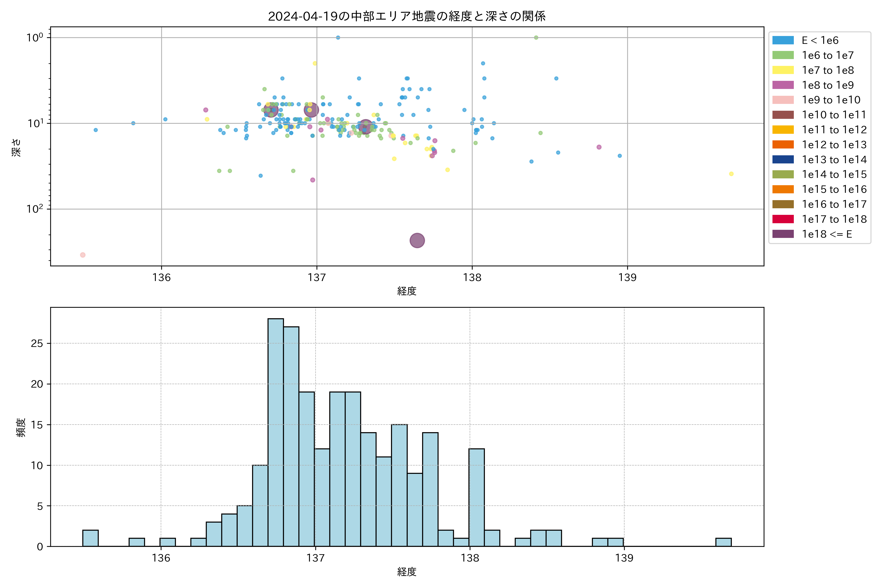Click the large purple bubble below 10² depth
The image size is (882, 588).
[x=417, y=240]
